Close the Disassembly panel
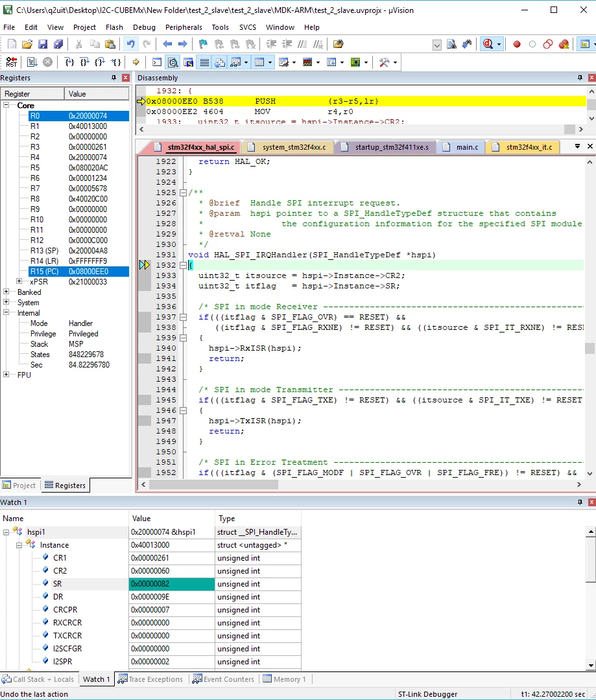 (x=591, y=78)
